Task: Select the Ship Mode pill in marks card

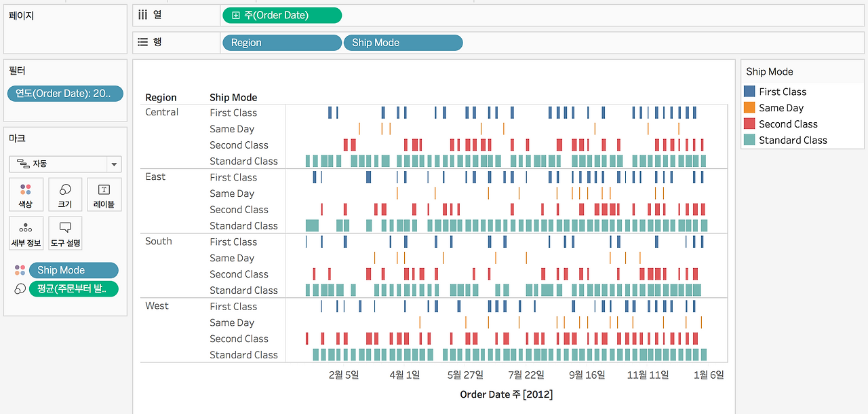Action: click(73, 270)
